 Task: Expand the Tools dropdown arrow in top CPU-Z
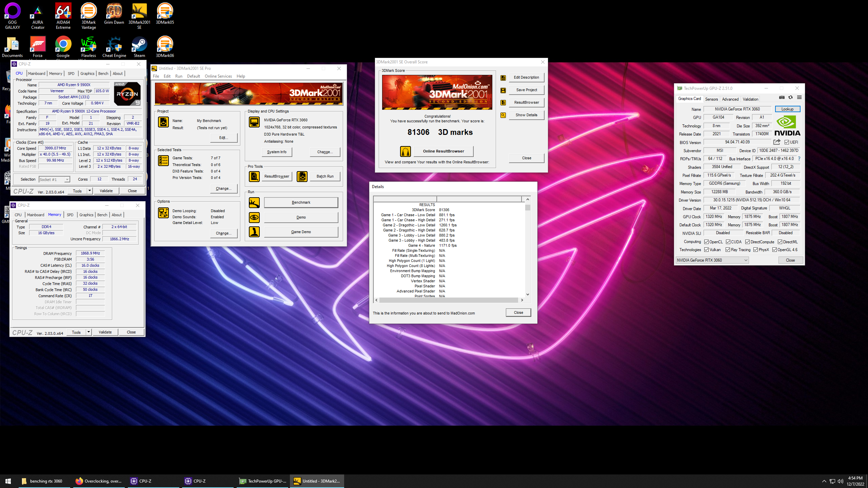(90, 191)
